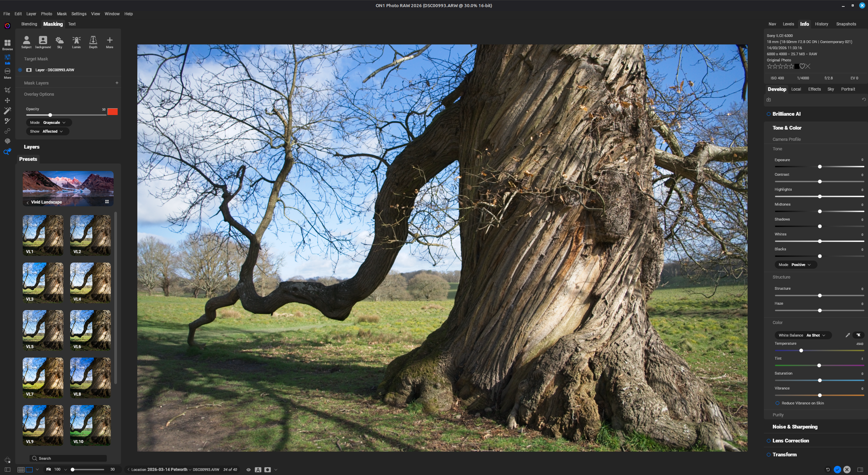Open the Mode Positive dropdown
The image size is (868, 475).
point(796,264)
